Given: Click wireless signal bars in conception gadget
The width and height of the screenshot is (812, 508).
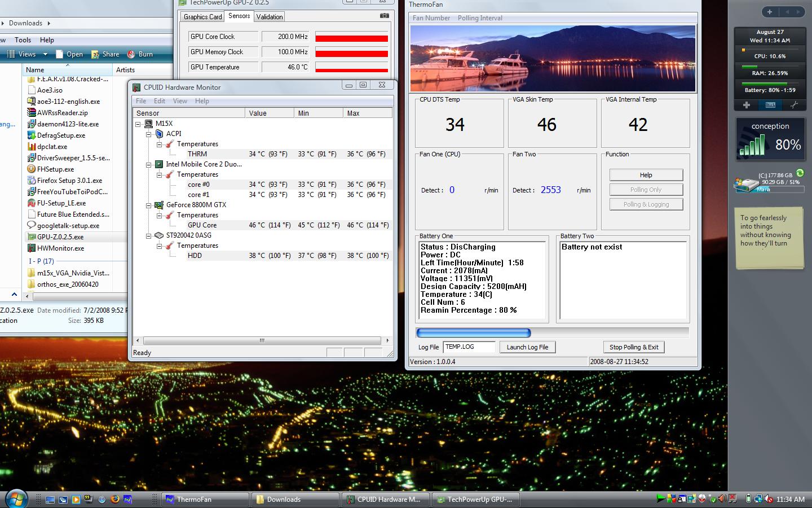Looking at the screenshot, I should point(752,144).
